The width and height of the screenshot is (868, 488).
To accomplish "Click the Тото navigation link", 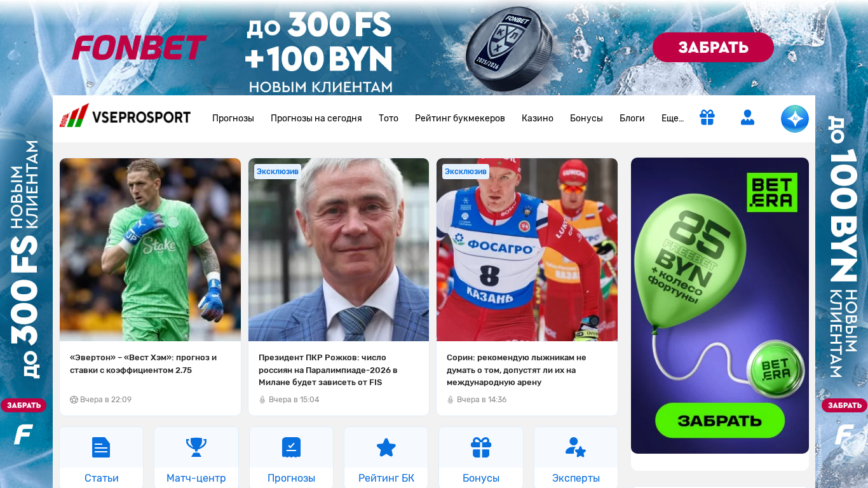I will tap(388, 118).
